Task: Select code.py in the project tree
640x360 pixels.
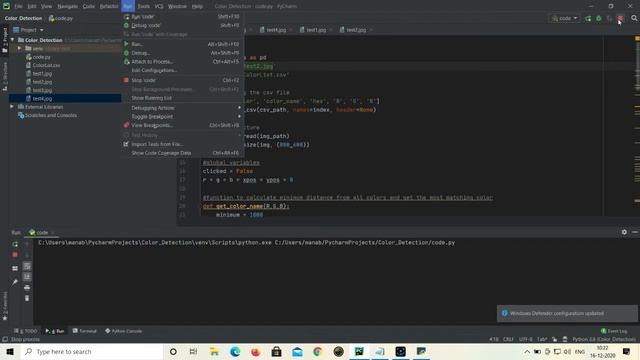Action: [x=41, y=57]
